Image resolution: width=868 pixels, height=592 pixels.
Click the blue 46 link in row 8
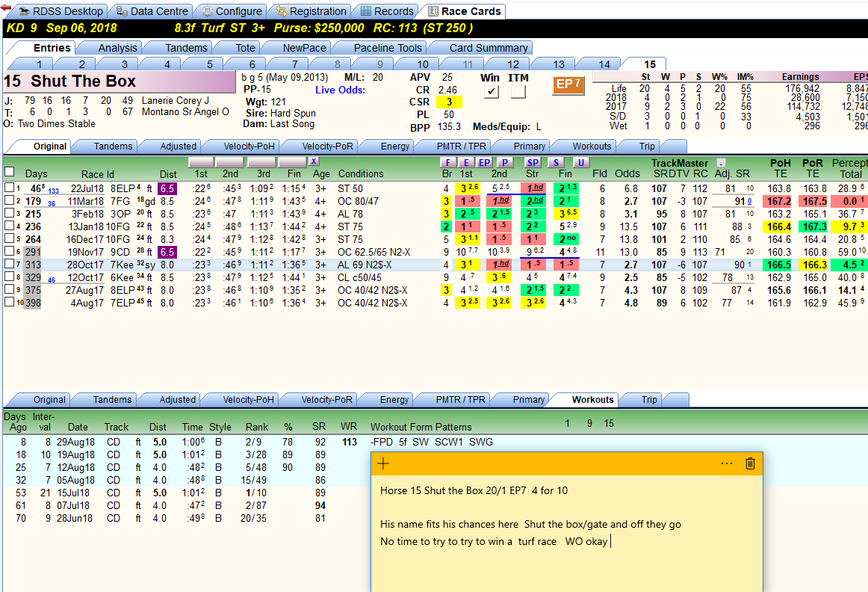tap(52, 280)
